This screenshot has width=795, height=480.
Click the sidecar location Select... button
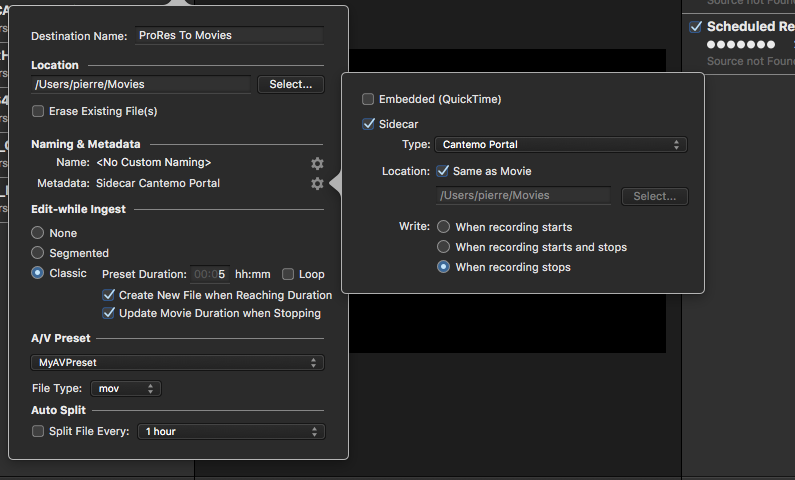point(655,196)
